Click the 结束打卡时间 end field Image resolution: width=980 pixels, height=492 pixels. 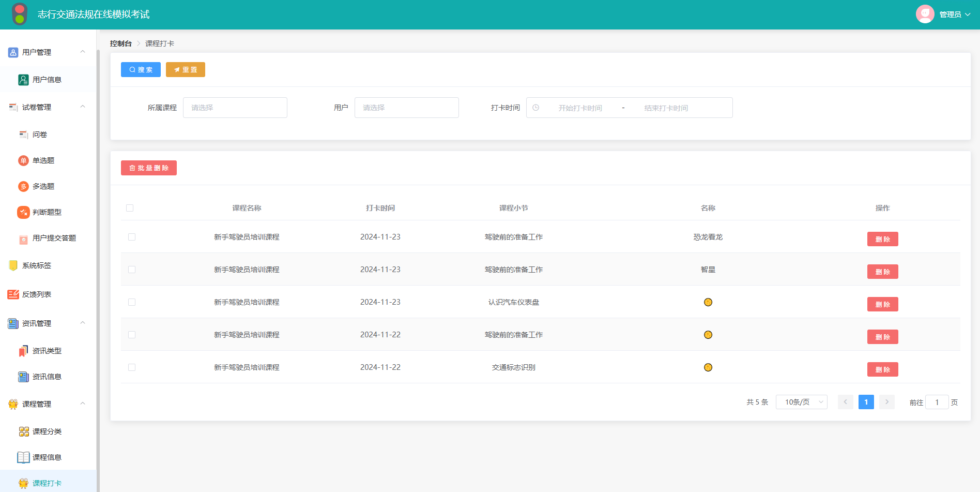666,108
